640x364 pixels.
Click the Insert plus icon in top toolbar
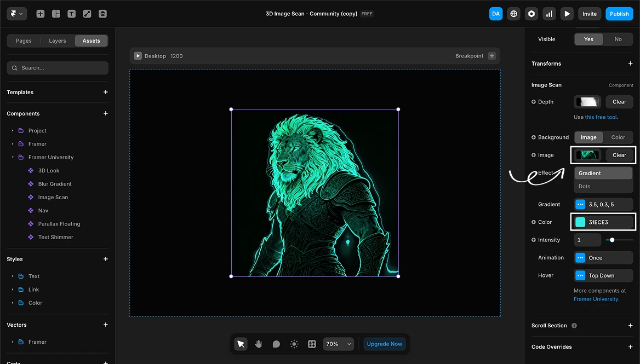(x=41, y=14)
